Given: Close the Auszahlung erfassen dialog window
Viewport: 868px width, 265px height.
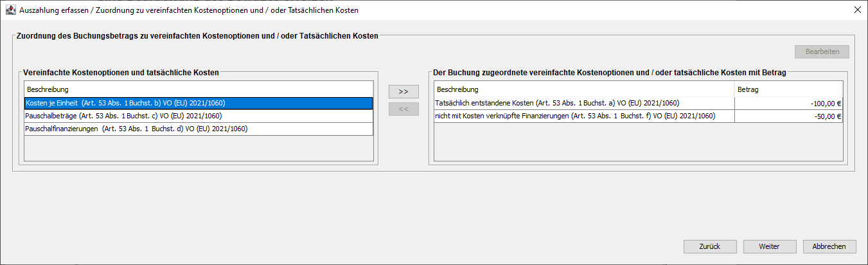Looking at the screenshot, I should point(857,10).
